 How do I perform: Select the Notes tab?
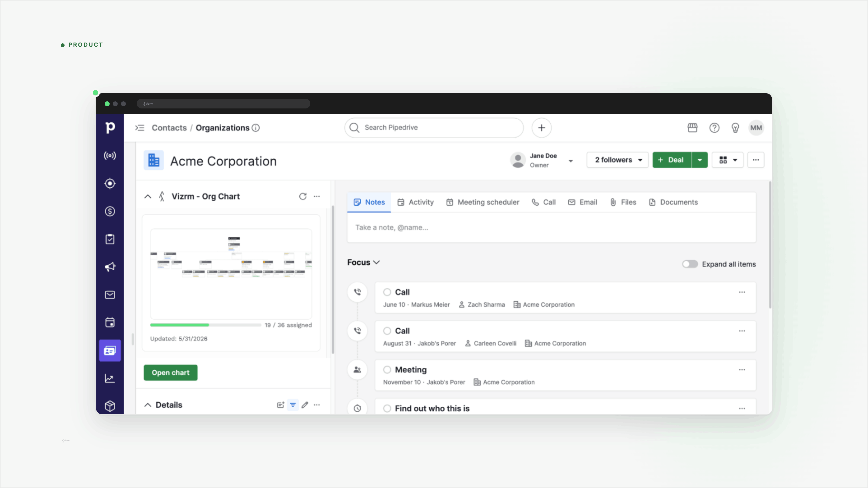click(x=369, y=203)
